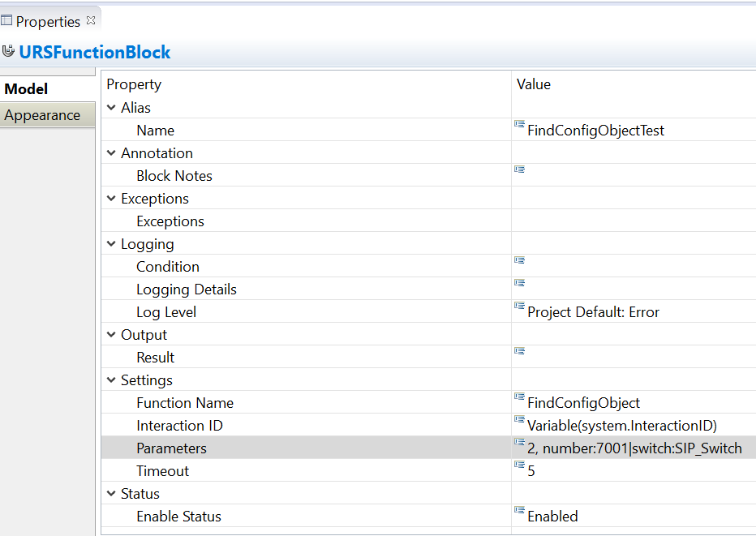Click the Interaction ID variable value

point(621,426)
